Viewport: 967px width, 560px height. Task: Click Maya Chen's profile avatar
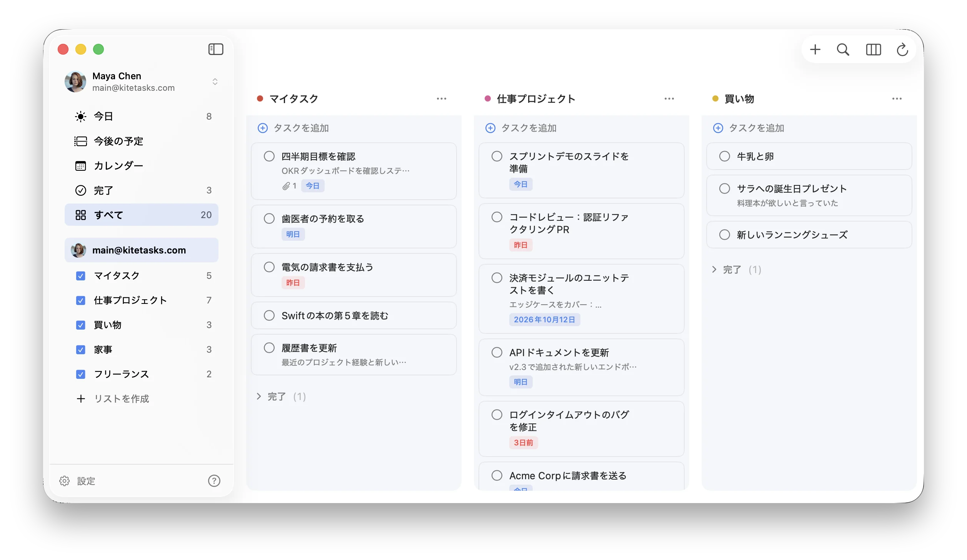75,82
